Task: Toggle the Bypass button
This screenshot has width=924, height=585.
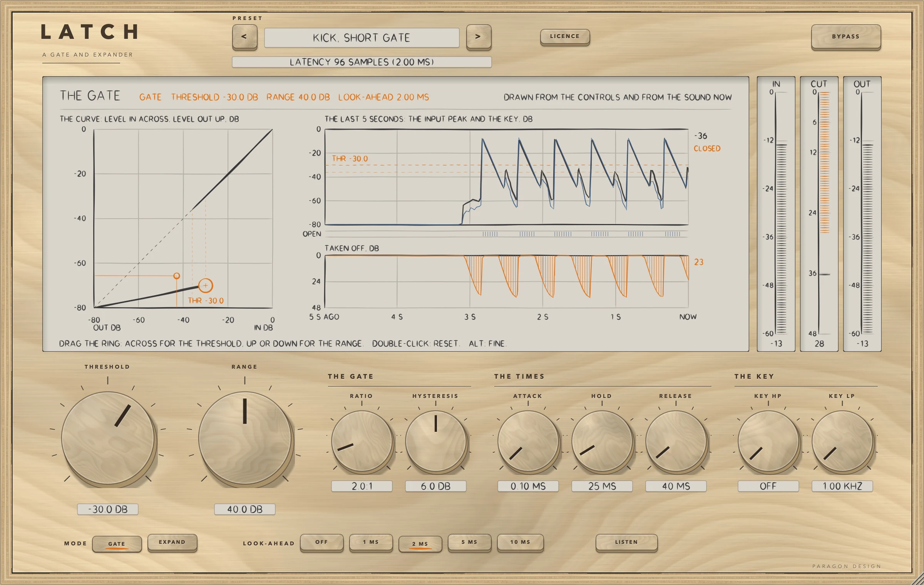Action: [x=846, y=37]
